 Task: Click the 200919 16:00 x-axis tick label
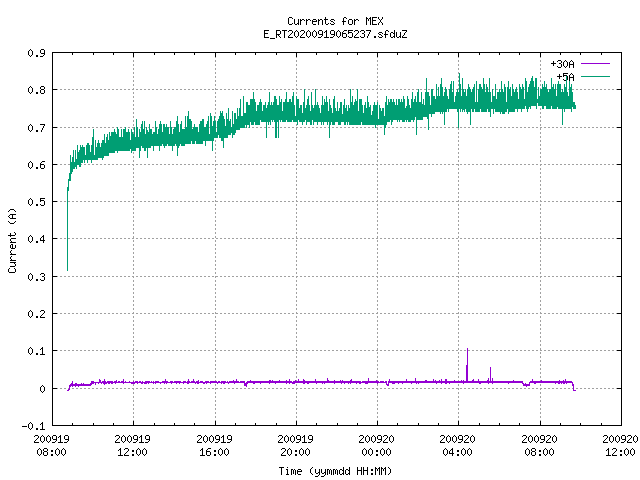click(x=214, y=445)
